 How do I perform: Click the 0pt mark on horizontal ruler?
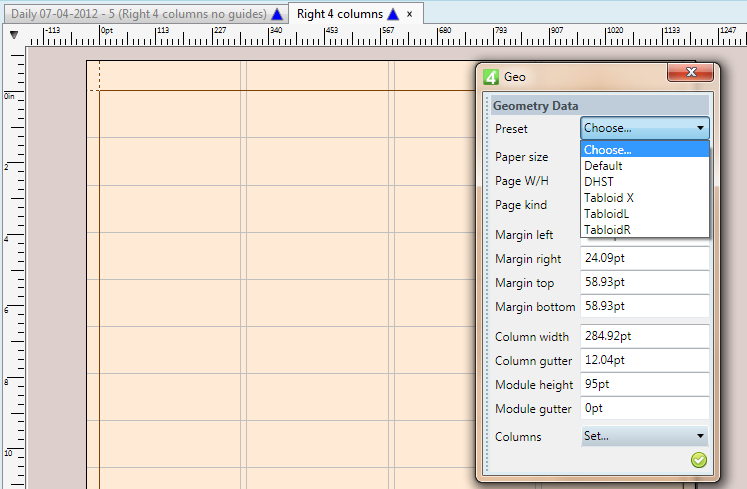(107, 31)
